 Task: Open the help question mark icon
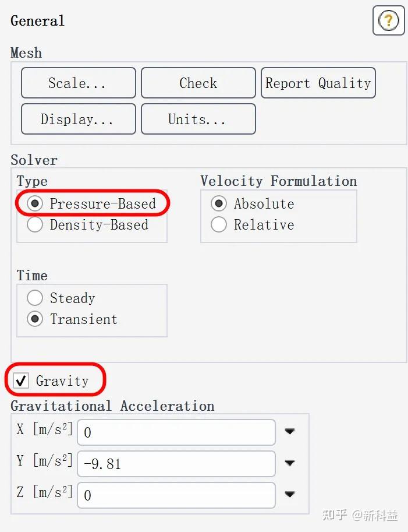click(x=388, y=21)
